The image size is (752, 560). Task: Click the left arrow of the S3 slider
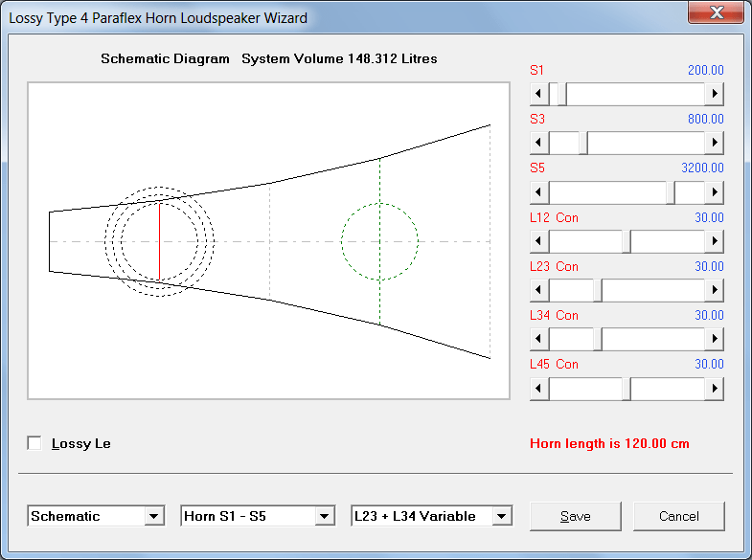[x=539, y=143]
